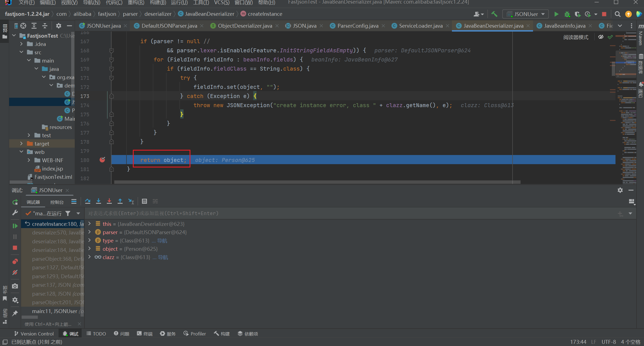Expand the target folder in project tree
Viewport: 644px width, 346px height.
pyautogui.click(x=21, y=144)
